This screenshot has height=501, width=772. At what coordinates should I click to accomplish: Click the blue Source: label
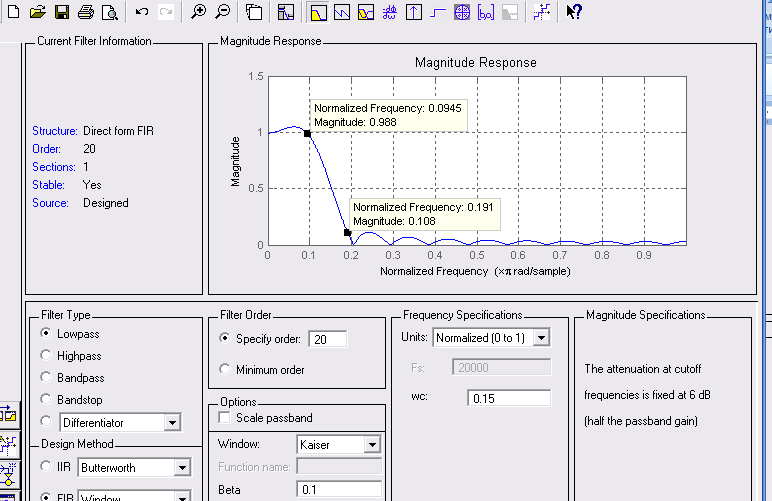pos(50,203)
